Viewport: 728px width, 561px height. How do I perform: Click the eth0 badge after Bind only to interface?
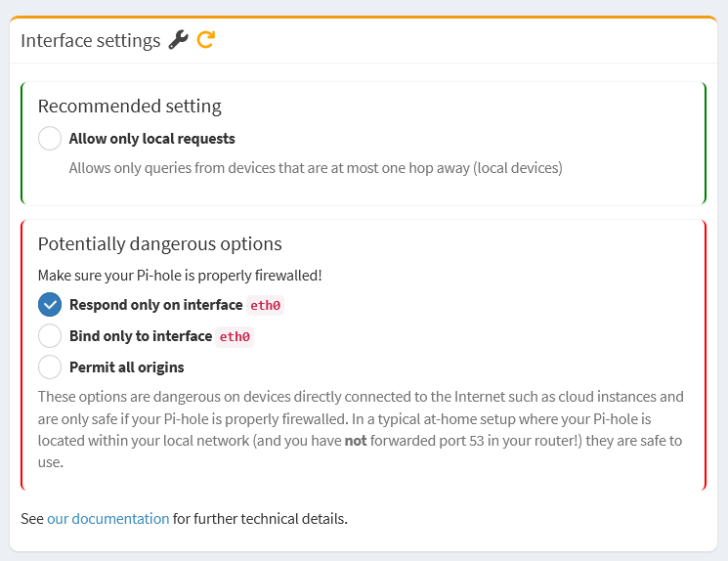click(x=235, y=337)
